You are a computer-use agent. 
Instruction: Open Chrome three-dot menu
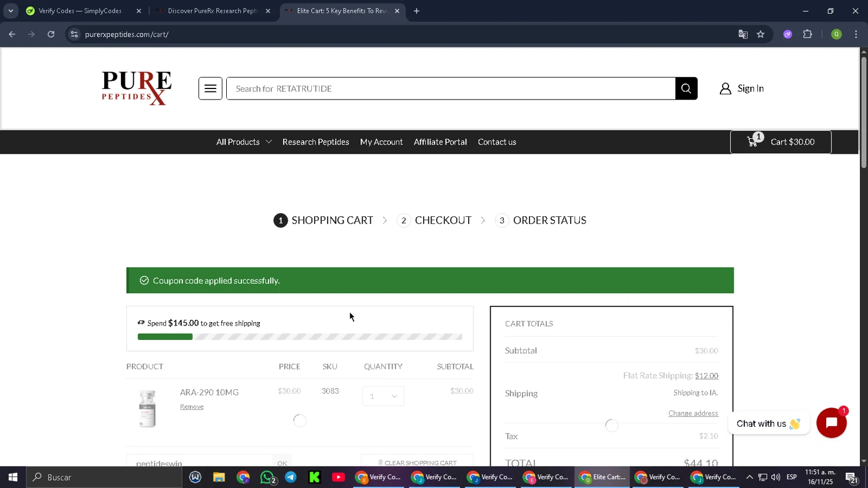click(856, 34)
